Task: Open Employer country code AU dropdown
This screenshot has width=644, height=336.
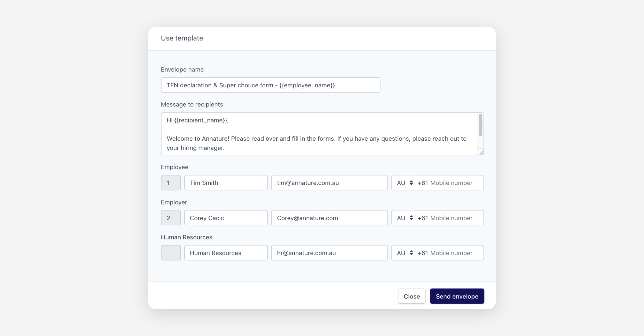Action: click(405, 218)
